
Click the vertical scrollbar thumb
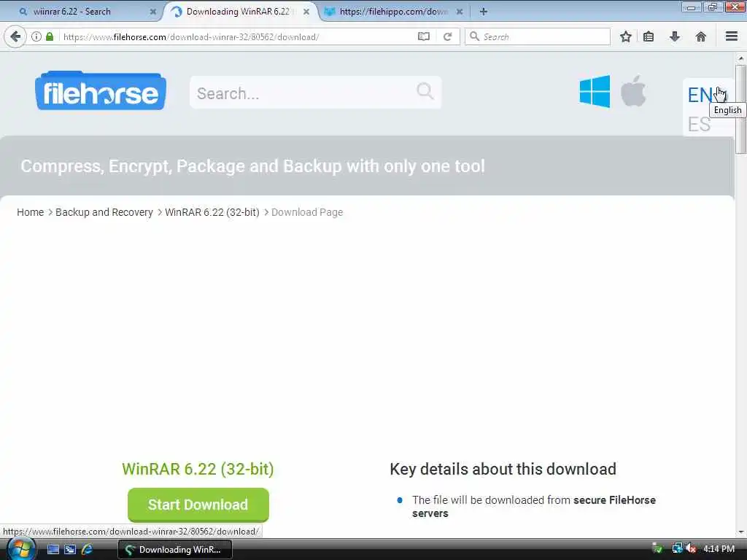click(740, 109)
